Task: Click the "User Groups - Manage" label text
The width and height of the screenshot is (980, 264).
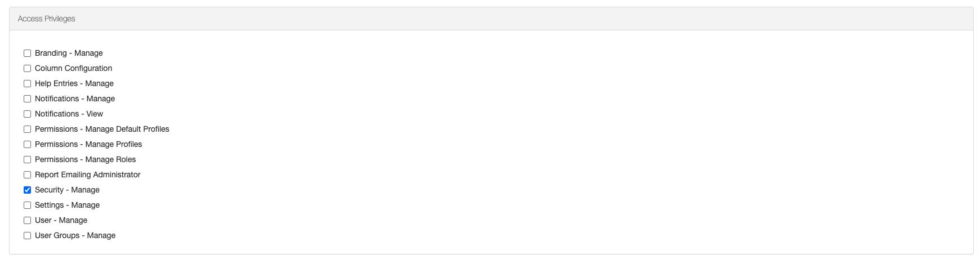Action: pyautogui.click(x=75, y=235)
